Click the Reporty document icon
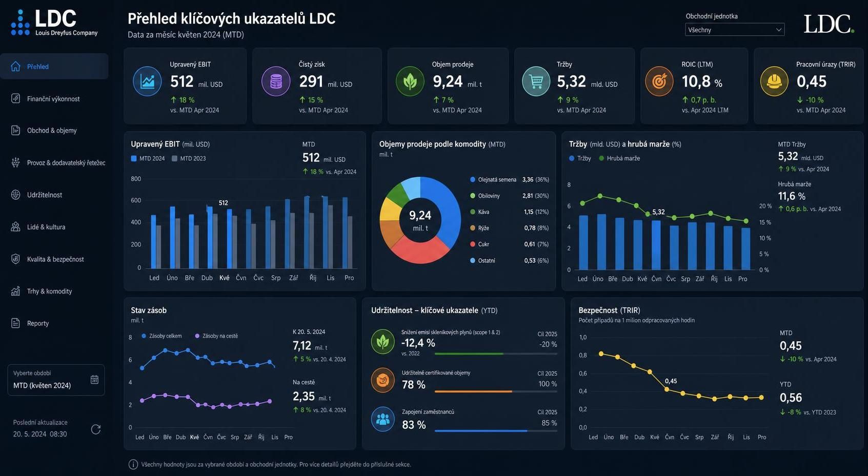Screen dimensions: 868x476 (15, 323)
